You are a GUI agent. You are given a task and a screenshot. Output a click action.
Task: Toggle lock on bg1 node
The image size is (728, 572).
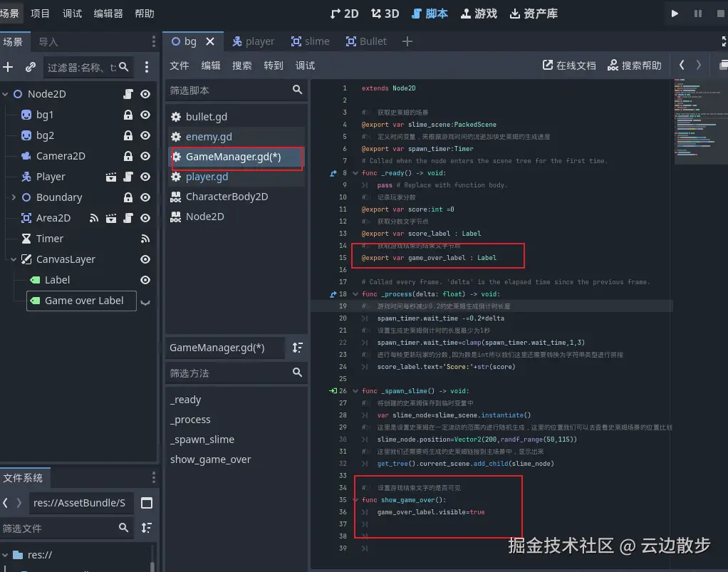click(128, 115)
